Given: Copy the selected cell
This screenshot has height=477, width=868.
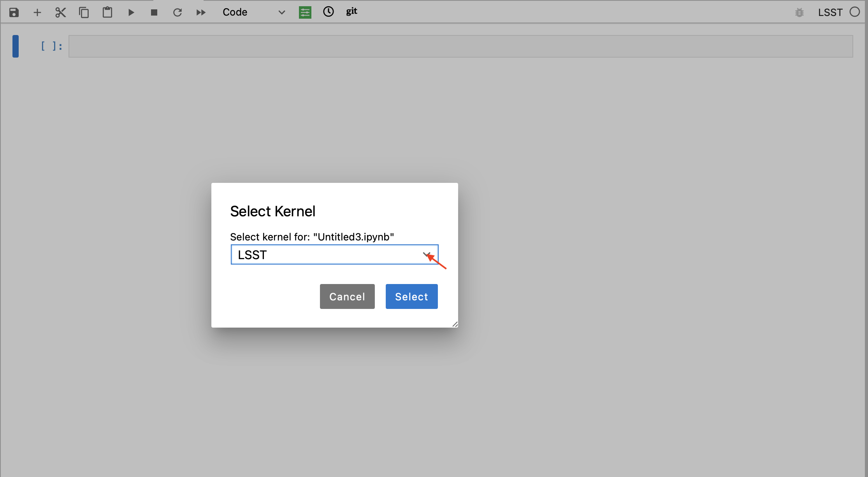Looking at the screenshot, I should 84,12.
